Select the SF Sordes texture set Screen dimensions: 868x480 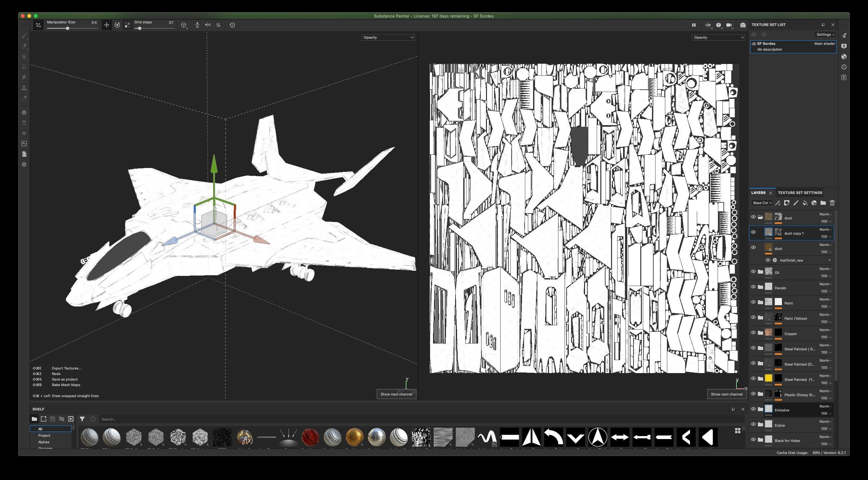794,46
